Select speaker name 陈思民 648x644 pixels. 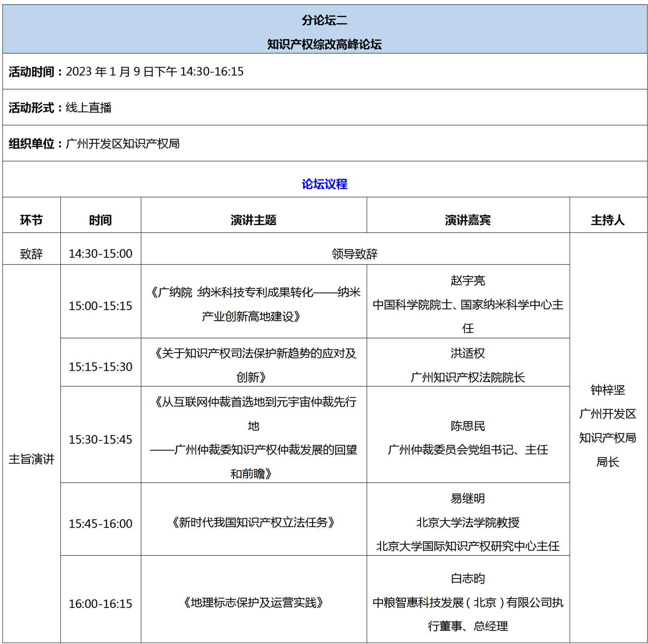coord(468,426)
